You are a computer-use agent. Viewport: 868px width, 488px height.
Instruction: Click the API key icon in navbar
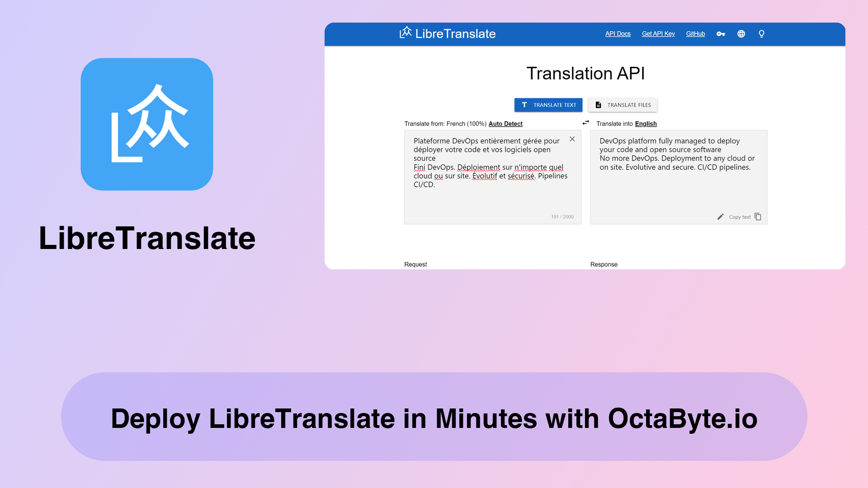click(x=721, y=33)
